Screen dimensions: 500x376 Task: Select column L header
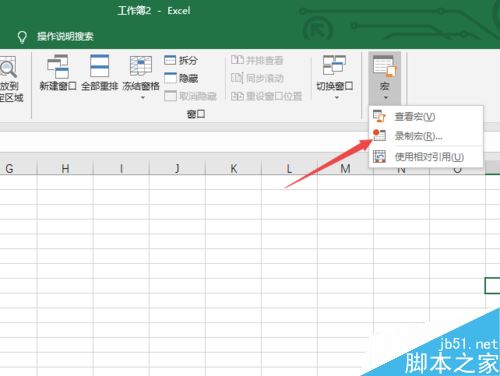point(289,168)
